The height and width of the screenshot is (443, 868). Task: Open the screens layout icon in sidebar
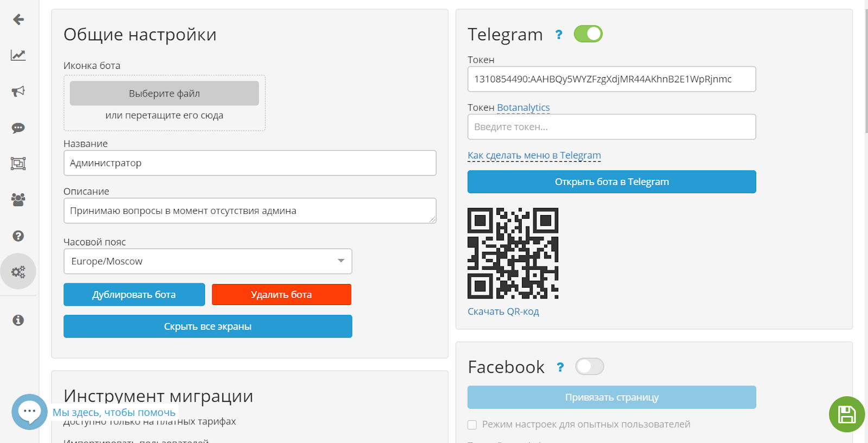click(18, 163)
